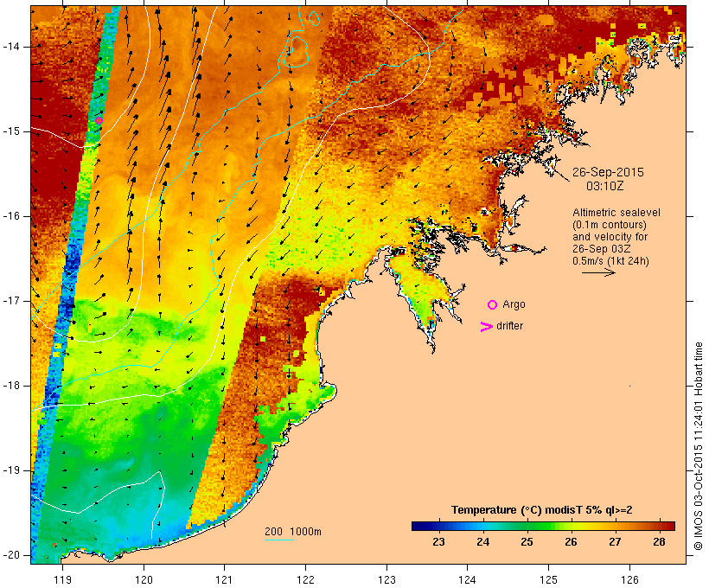Click the 0.5m/s velocity reference arrow
709x588 pixels.
[598, 272]
